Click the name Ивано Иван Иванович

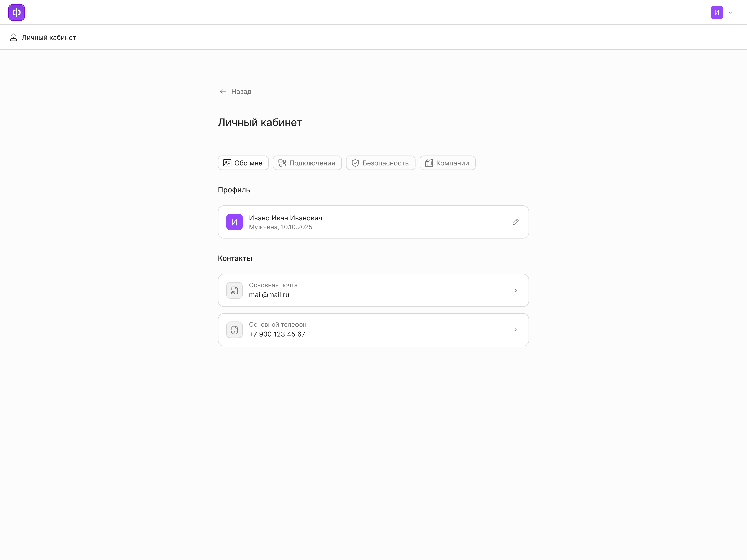[x=285, y=218]
